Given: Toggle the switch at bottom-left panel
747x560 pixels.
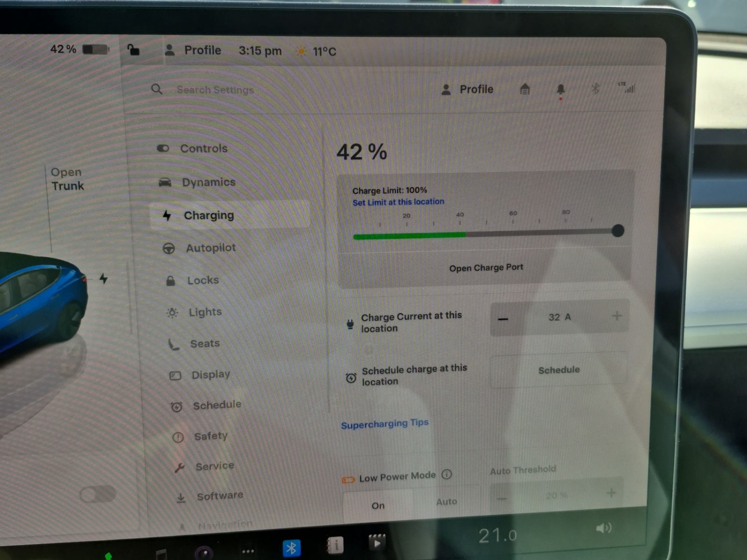Looking at the screenshot, I should pos(98,494).
